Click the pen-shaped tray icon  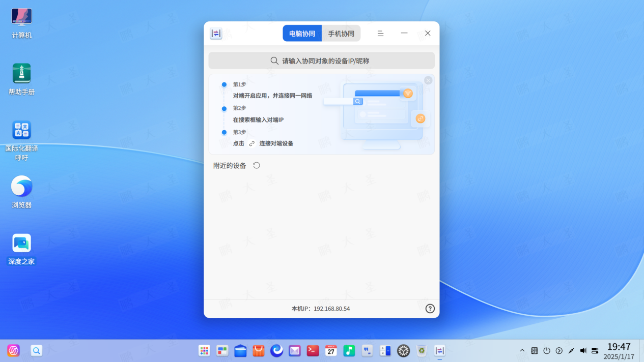[571, 350]
